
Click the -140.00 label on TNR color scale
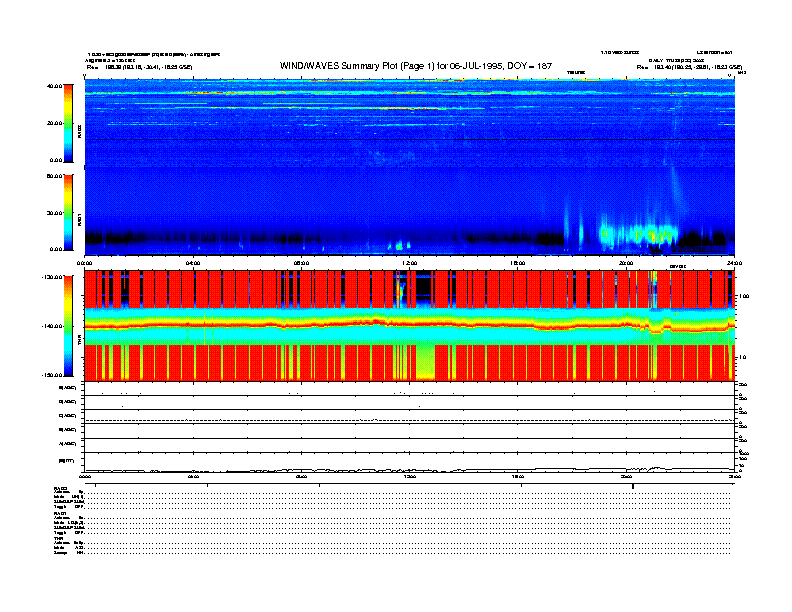(52, 326)
